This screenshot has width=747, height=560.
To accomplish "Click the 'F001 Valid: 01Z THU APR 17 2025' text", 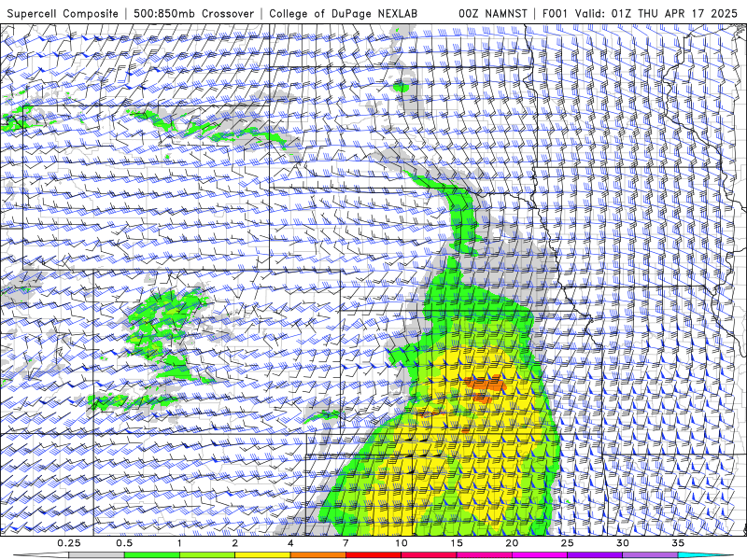I will pos(640,13).
